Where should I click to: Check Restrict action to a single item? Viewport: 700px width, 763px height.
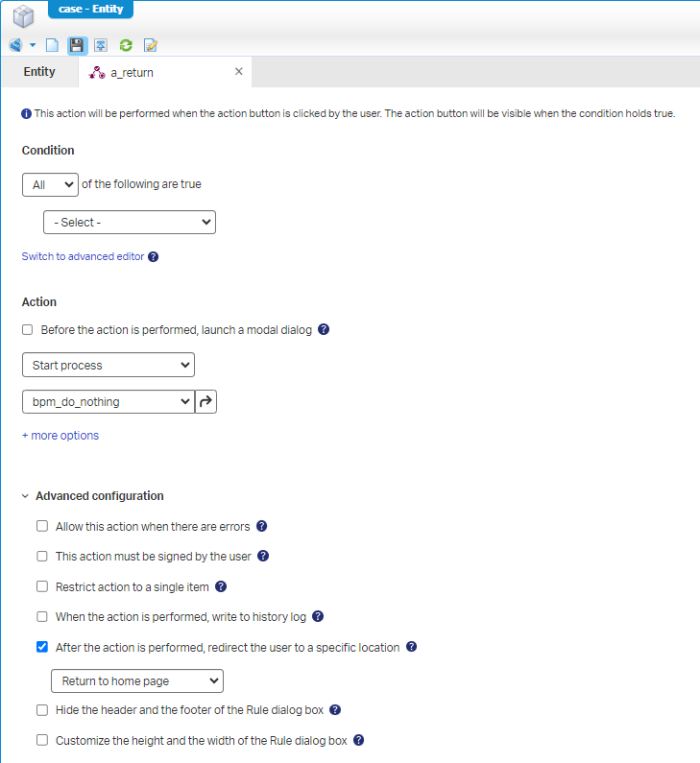tap(42, 586)
